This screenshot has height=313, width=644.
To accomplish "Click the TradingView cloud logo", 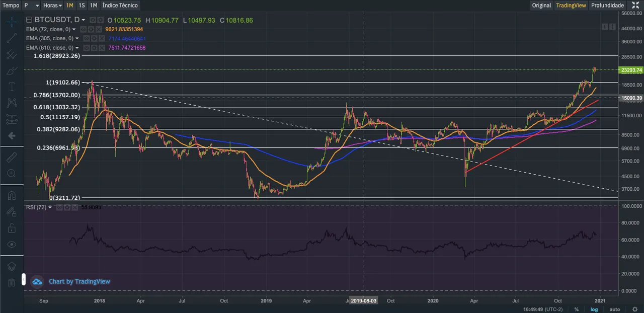I will click(37, 281).
